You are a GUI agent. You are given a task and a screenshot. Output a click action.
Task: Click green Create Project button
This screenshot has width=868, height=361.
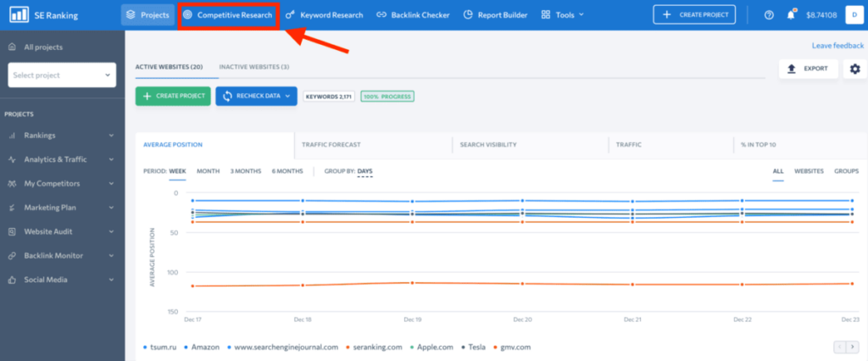click(x=173, y=97)
